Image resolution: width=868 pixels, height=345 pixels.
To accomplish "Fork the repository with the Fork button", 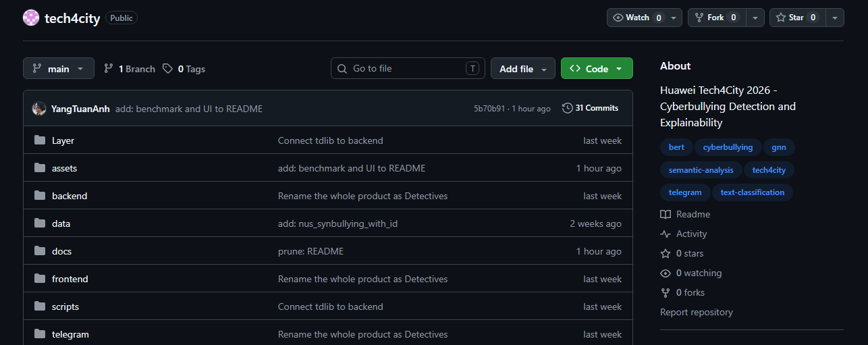I will tap(717, 18).
